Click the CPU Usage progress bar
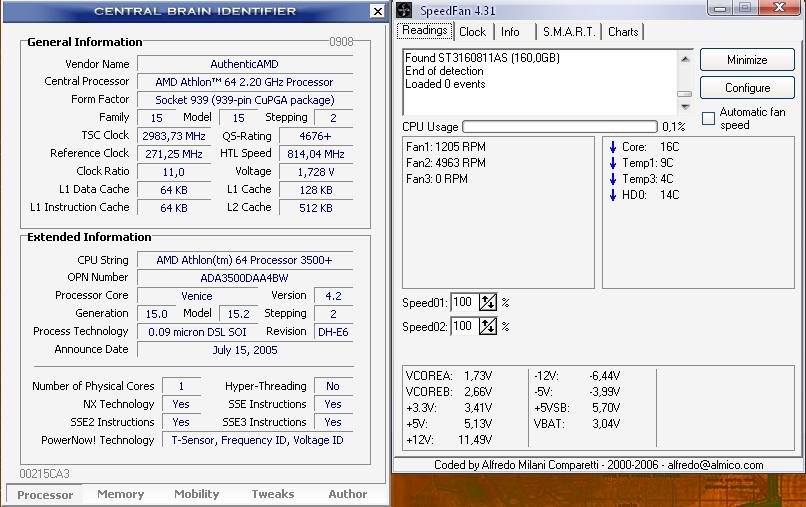Screen dimensions: 806x507 (x=558, y=127)
